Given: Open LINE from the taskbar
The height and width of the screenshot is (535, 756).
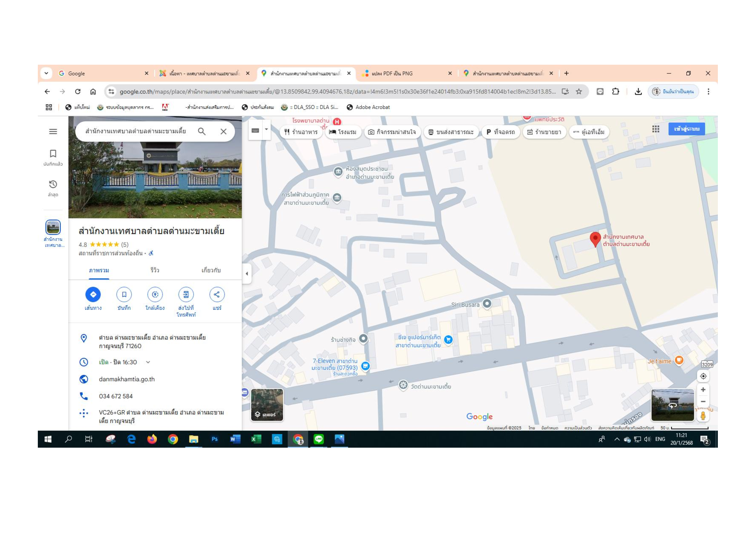Looking at the screenshot, I should (x=318, y=439).
